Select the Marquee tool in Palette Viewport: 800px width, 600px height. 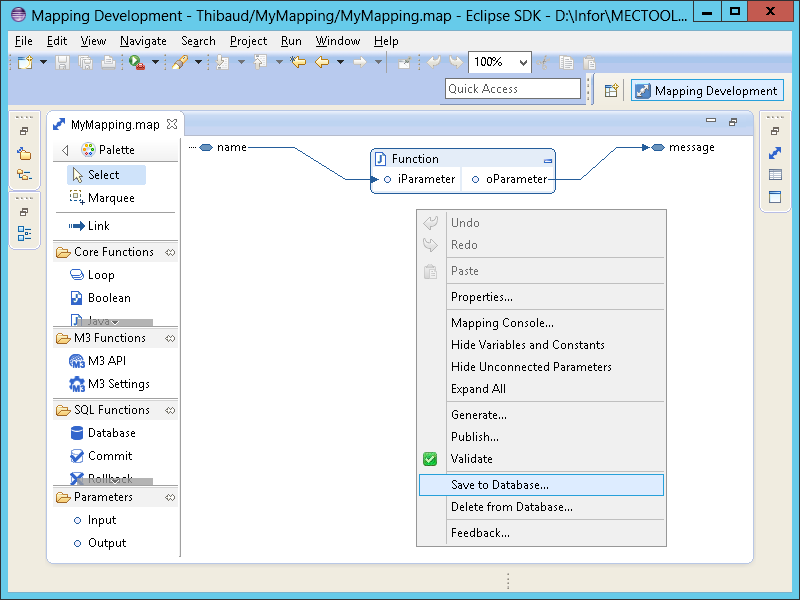point(110,198)
